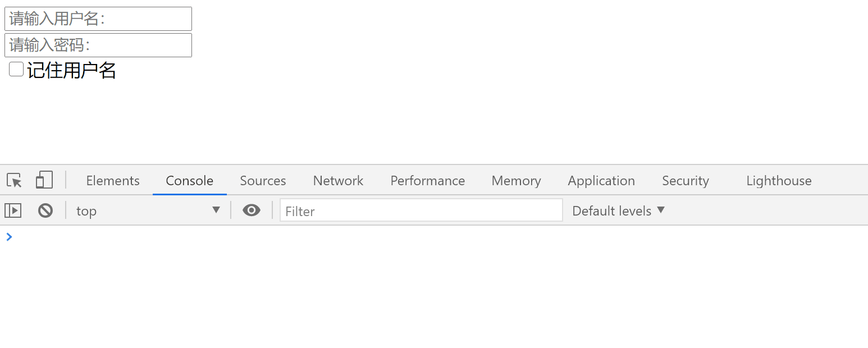Viewport: 868px width, 348px height.
Task: Activate the inspect element picker icon
Action: 15,180
